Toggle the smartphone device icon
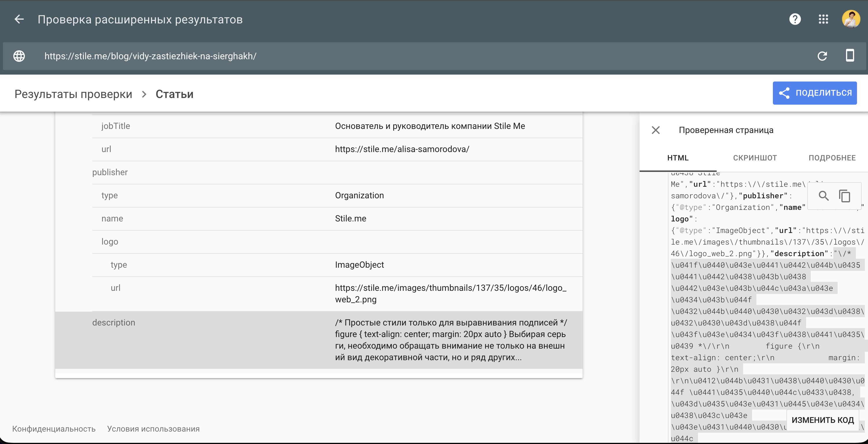This screenshot has height=444, width=868. [850, 55]
